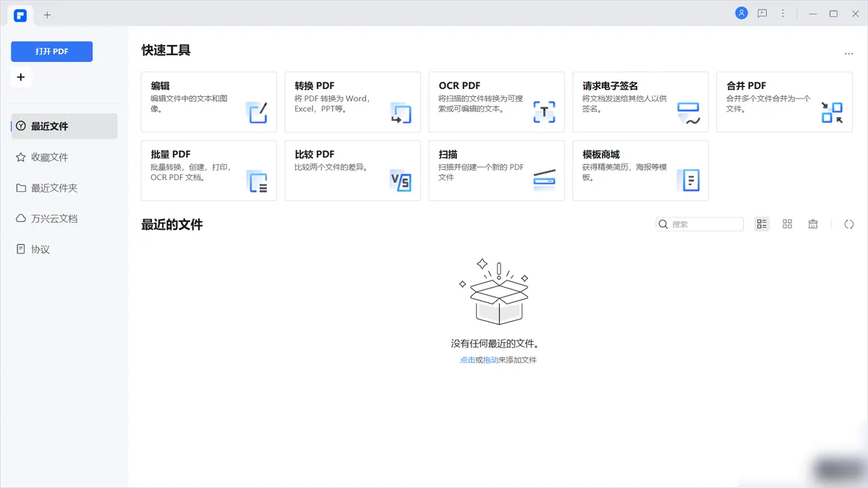Click the 没有任何最近的文件 message text

pyautogui.click(x=495, y=344)
